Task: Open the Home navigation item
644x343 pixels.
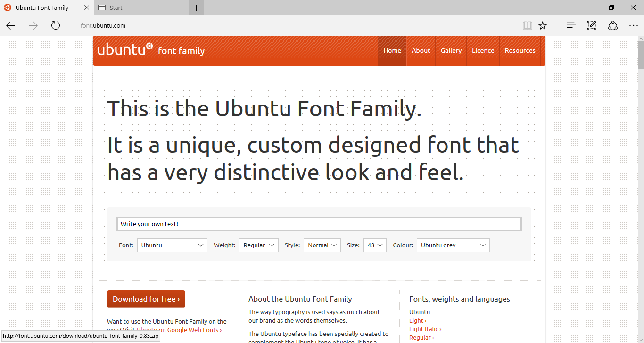Action: click(392, 50)
